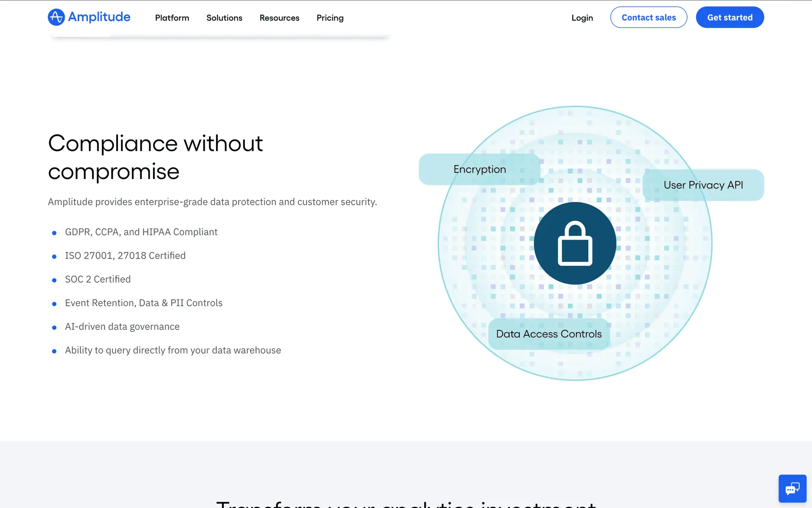
Task: Open the chat support widget icon
Action: click(792, 489)
